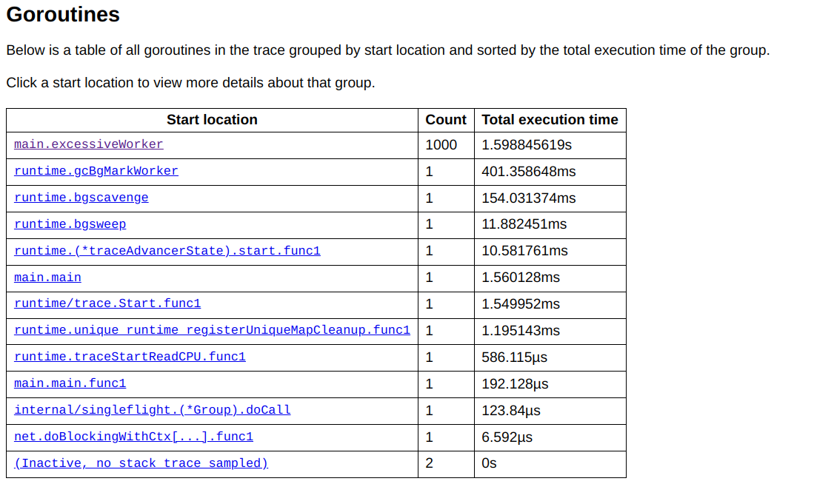Open the registerUniqueMapCleanup.func1 link
This screenshot has width=814, height=504.
click(212, 330)
